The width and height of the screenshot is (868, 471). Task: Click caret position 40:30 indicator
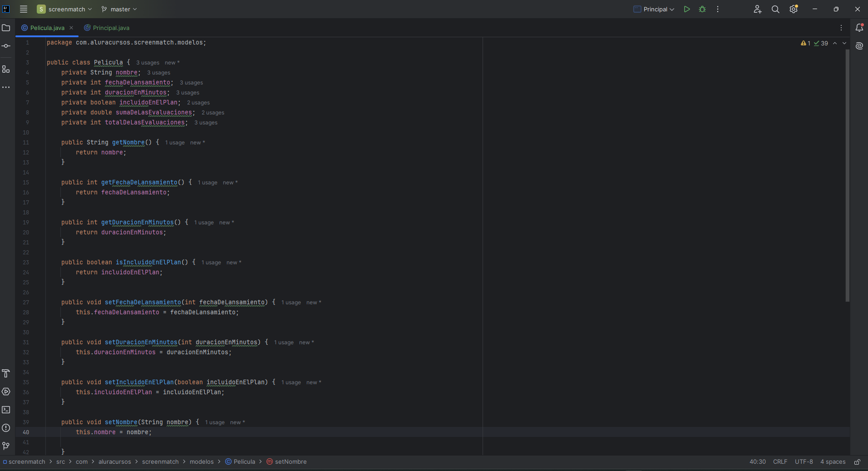[x=757, y=462]
